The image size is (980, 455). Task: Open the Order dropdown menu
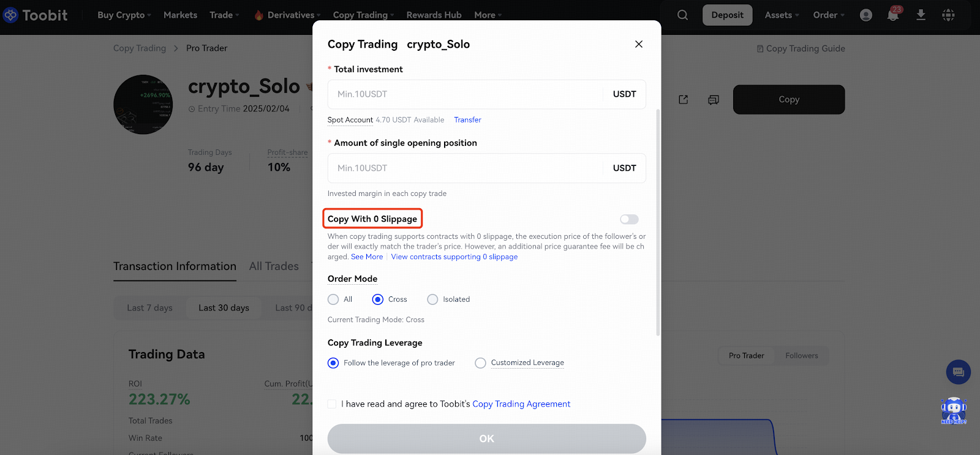[x=828, y=15]
